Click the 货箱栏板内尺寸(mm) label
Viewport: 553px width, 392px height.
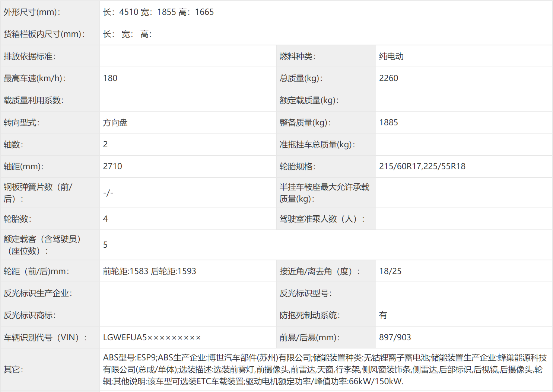[44, 34]
